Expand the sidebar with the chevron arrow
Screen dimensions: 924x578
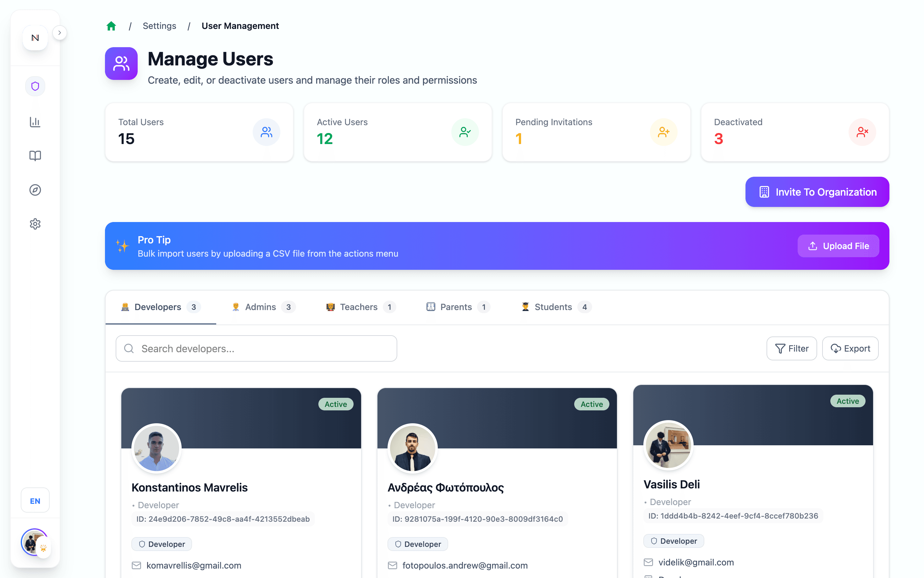[x=60, y=33]
